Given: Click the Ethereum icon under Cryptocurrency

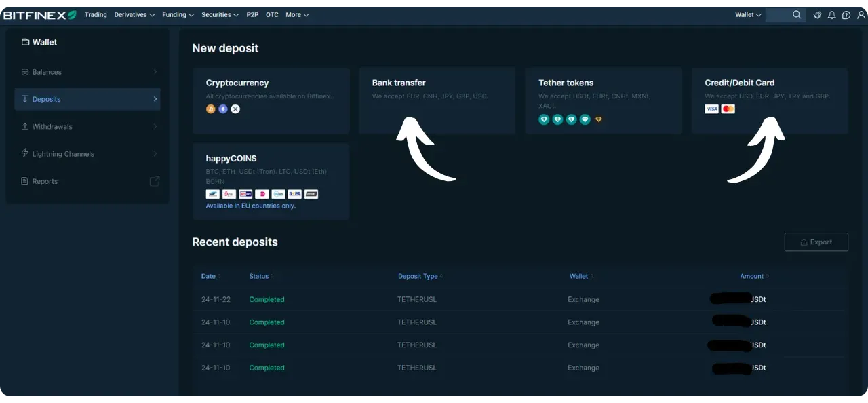Looking at the screenshot, I should tap(223, 109).
